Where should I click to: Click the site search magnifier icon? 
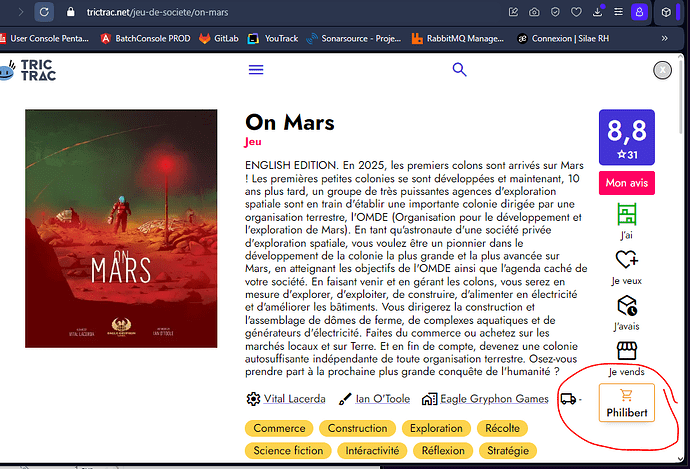pyautogui.click(x=460, y=70)
